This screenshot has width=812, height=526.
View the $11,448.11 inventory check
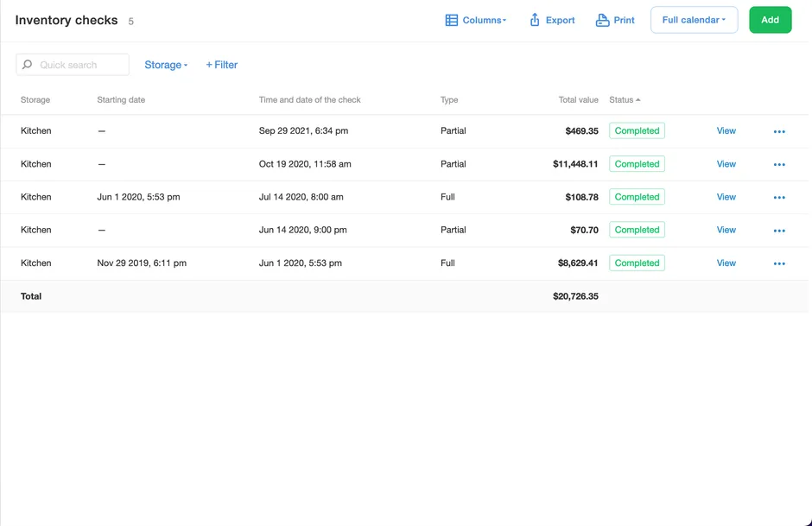click(726, 164)
